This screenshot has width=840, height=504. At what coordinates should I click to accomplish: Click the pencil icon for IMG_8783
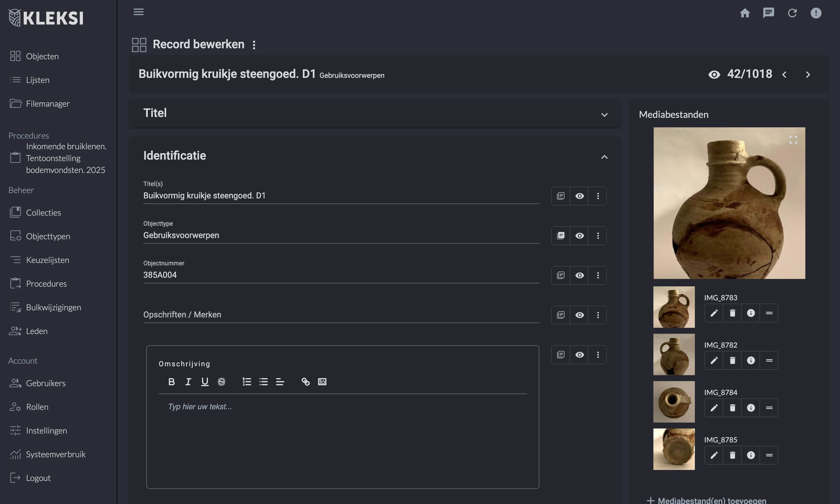click(714, 313)
